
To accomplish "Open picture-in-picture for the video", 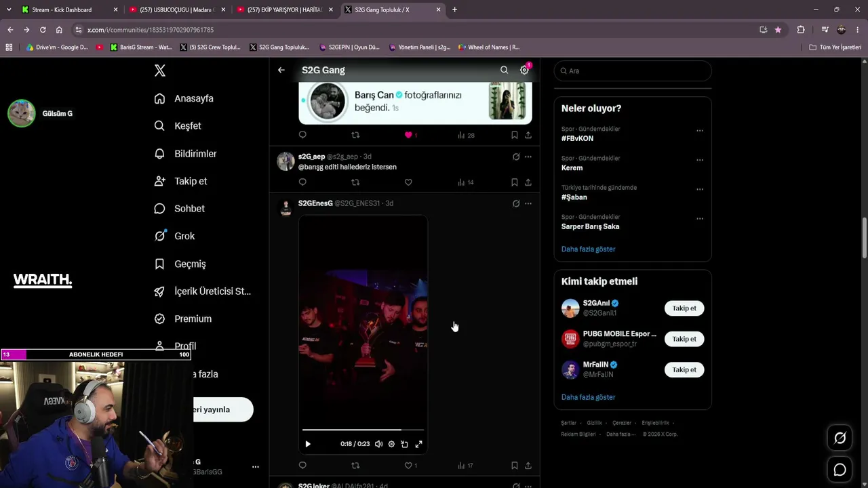I will pyautogui.click(x=405, y=444).
